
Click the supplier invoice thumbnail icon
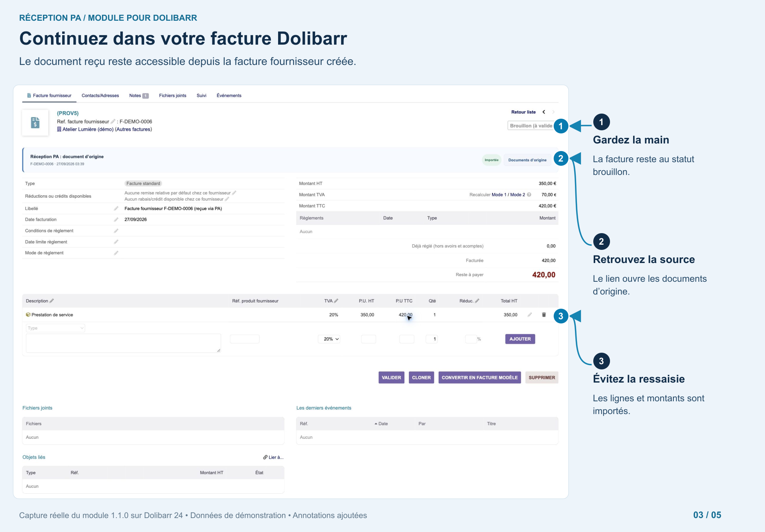35,122
